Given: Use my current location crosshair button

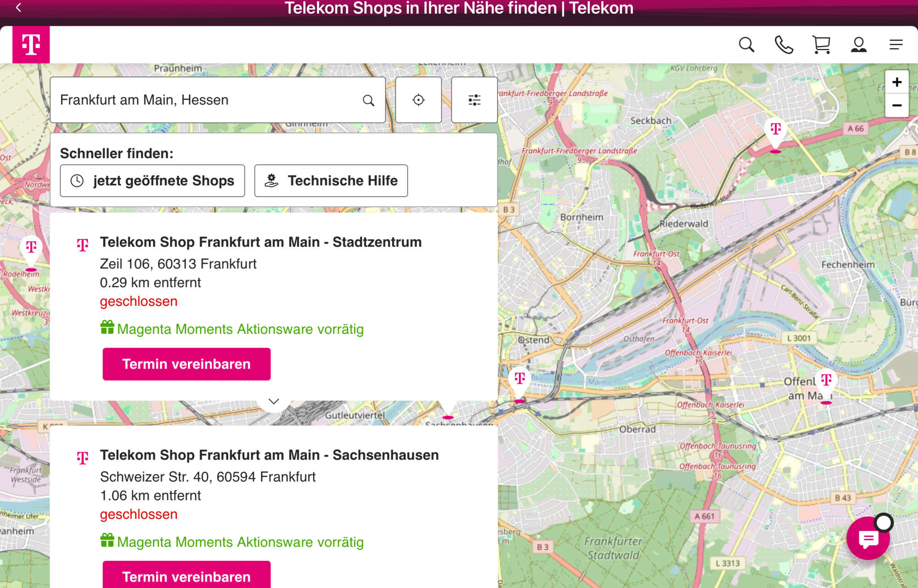Looking at the screenshot, I should tap(418, 100).
